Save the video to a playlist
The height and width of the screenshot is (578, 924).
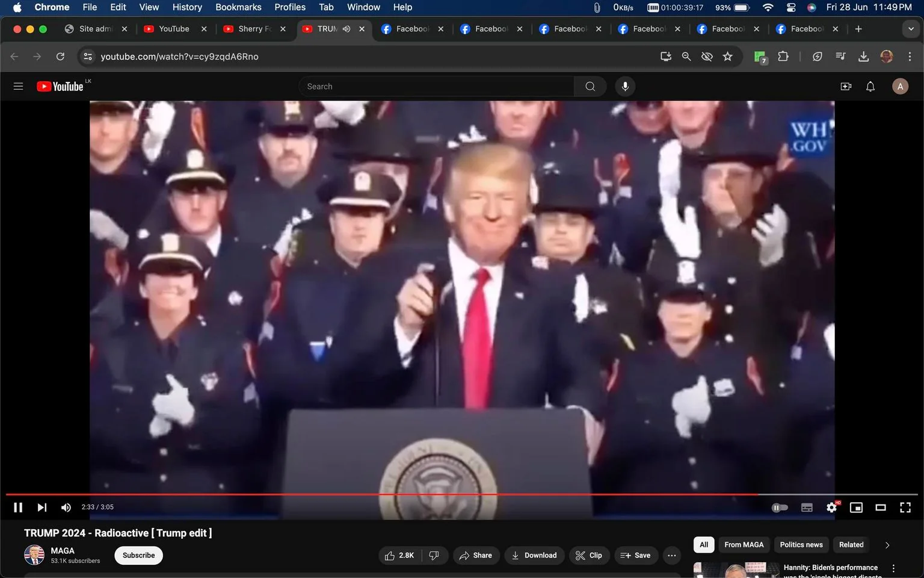point(635,555)
